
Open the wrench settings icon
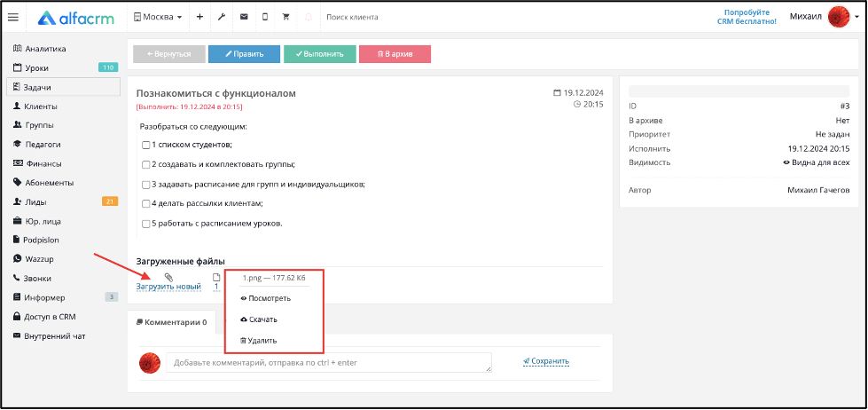point(222,17)
